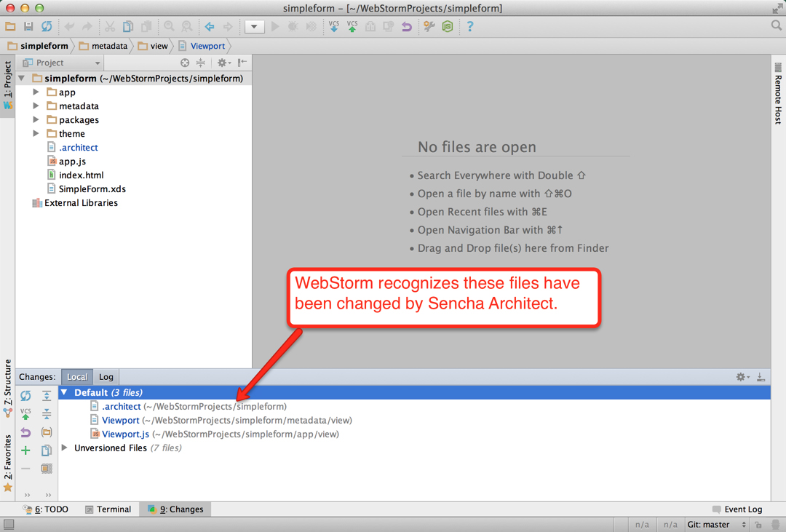
Task: Click the Open folder toolbar icon
Action: pyautogui.click(x=10, y=27)
